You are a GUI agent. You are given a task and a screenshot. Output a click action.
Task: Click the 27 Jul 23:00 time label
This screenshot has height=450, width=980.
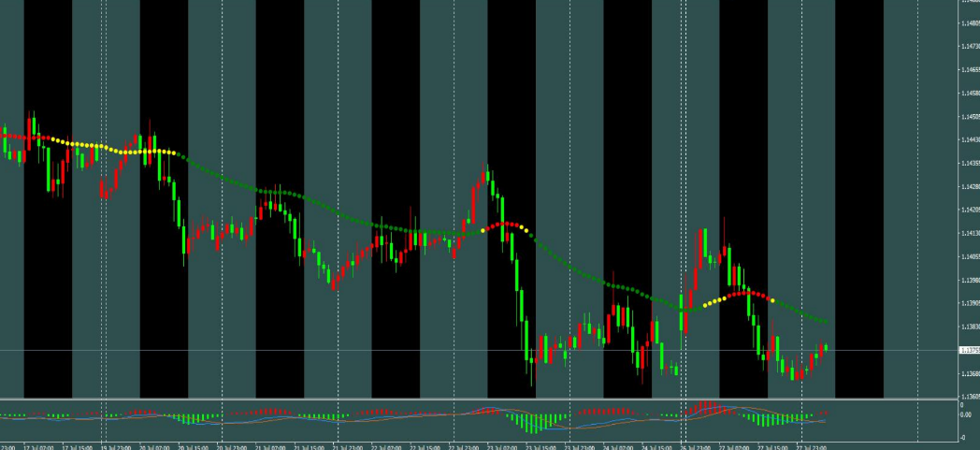[812, 447]
